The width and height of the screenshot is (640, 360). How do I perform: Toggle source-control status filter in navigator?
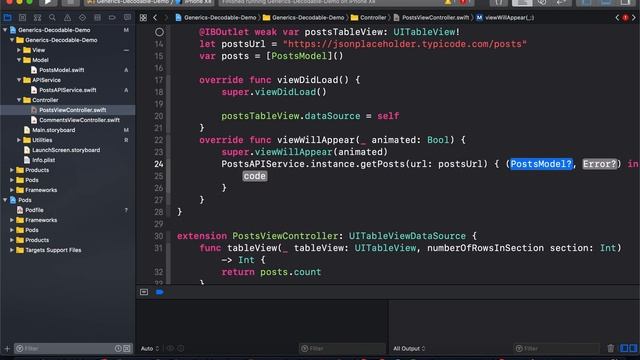tap(127, 348)
